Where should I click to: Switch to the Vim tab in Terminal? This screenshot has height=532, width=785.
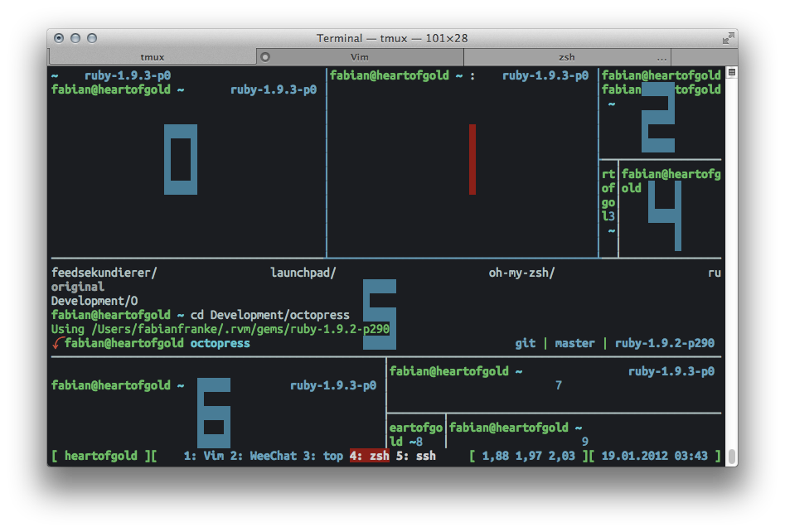(x=360, y=57)
